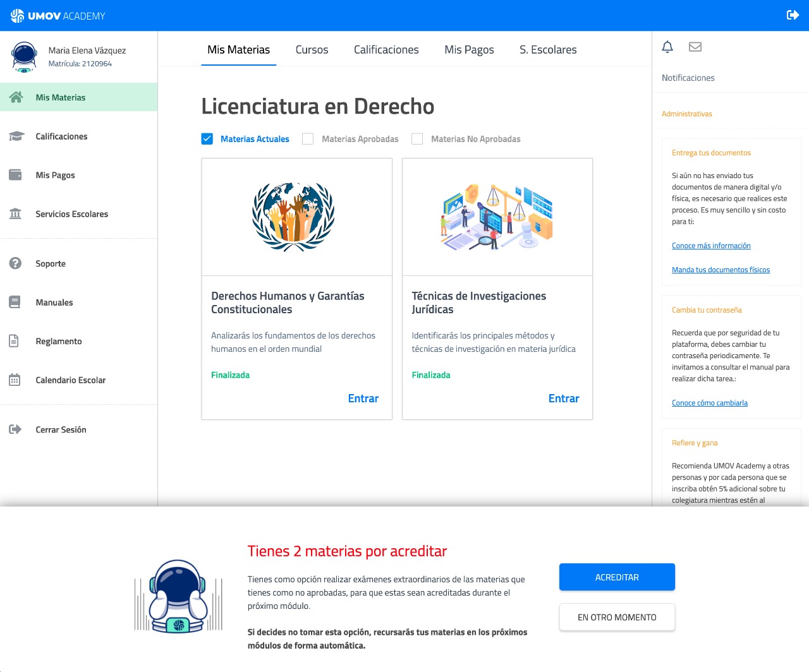Open the S. Escolares tab
The width and height of the screenshot is (809, 672).
(x=547, y=49)
